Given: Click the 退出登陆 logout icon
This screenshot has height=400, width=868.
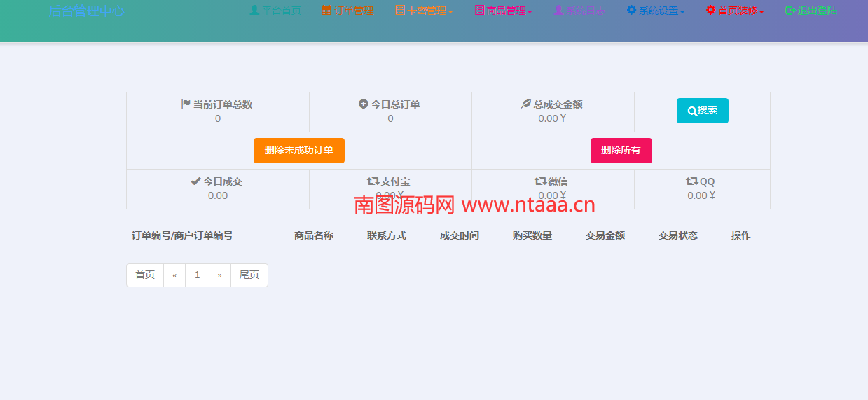Looking at the screenshot, I should point(790,11).
